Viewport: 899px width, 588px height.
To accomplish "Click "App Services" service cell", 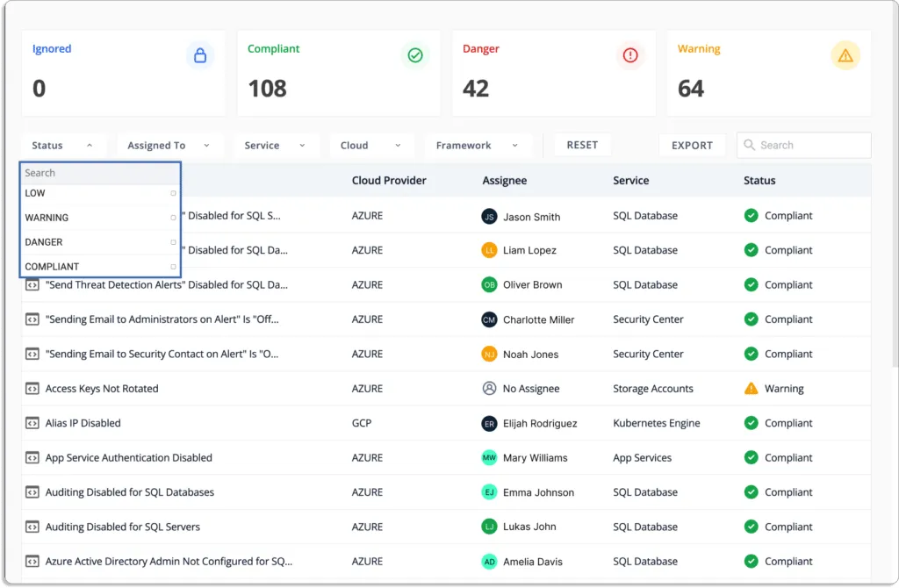I will pyautogui.click(x=642, y=458).
